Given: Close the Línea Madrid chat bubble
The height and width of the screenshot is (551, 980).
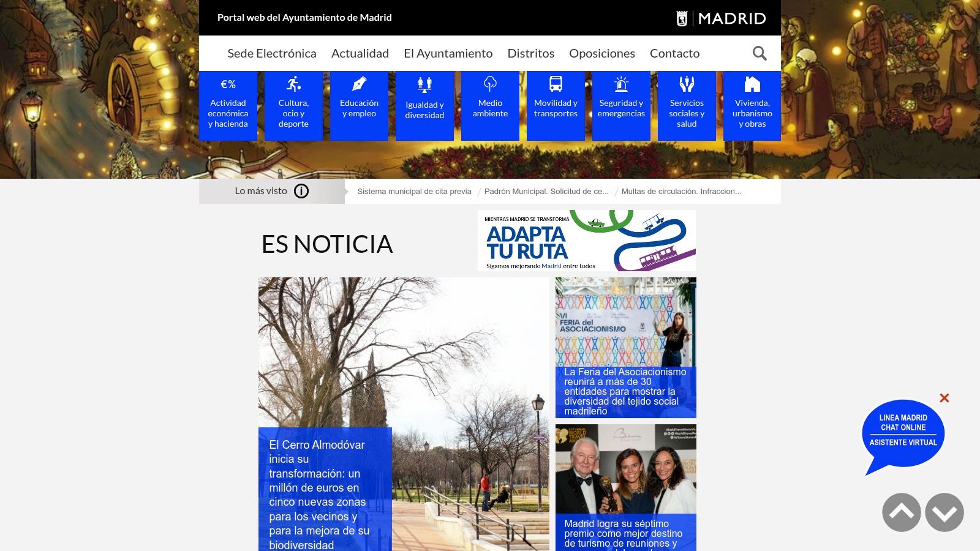Looking at the screenshot, I should point(944,398).
